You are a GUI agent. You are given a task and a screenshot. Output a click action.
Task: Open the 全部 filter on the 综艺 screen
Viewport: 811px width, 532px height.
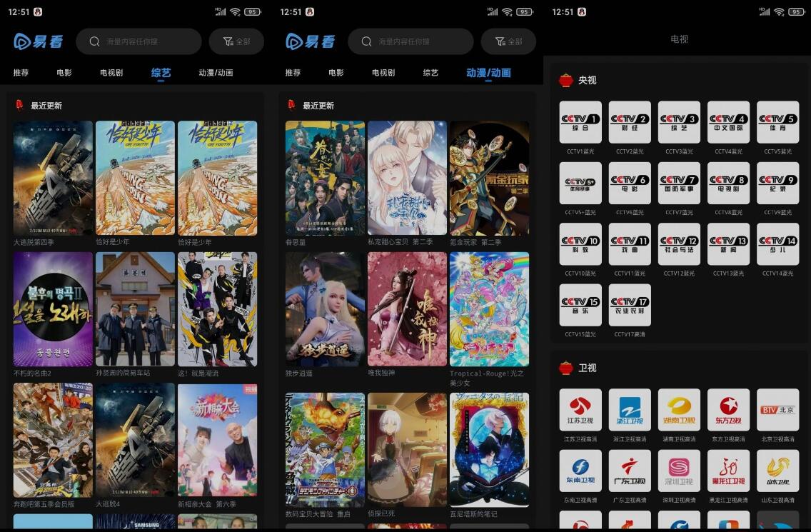(236, 41)
